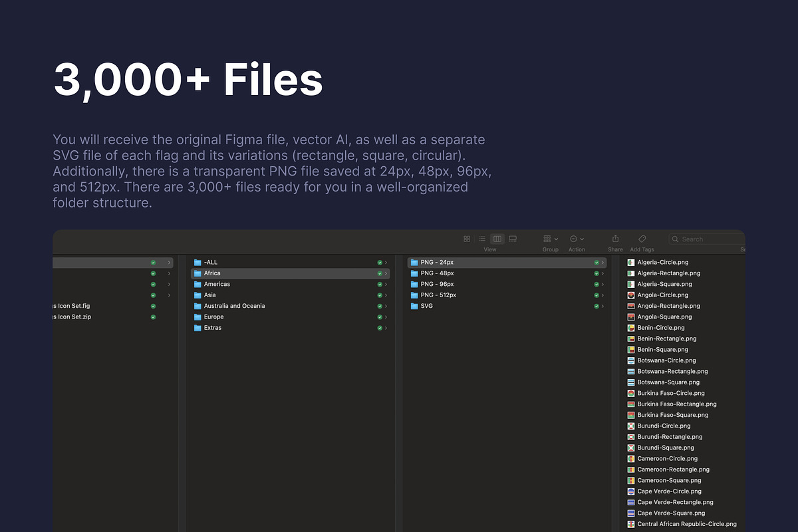Click the sync status checkmark beside Europe

coord(380,317)
